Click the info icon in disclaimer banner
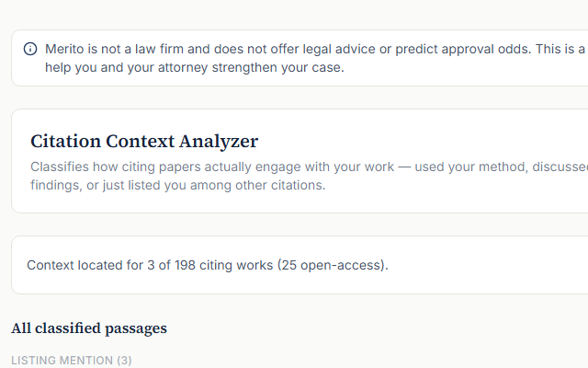The image size is (588, 368). click(30, 49)
